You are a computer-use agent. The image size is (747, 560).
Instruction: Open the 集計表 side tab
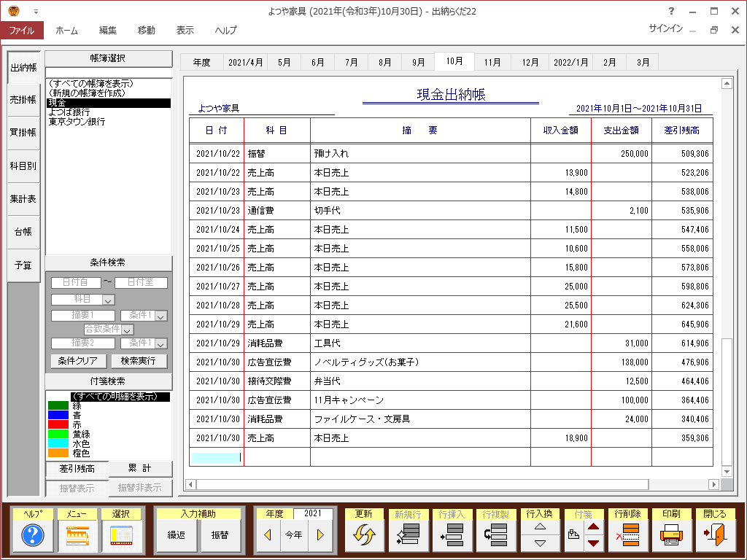pos(23,198)
